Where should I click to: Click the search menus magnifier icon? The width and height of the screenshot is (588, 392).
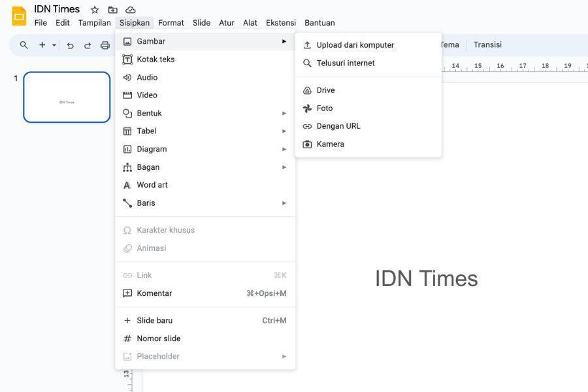(24, 45)
